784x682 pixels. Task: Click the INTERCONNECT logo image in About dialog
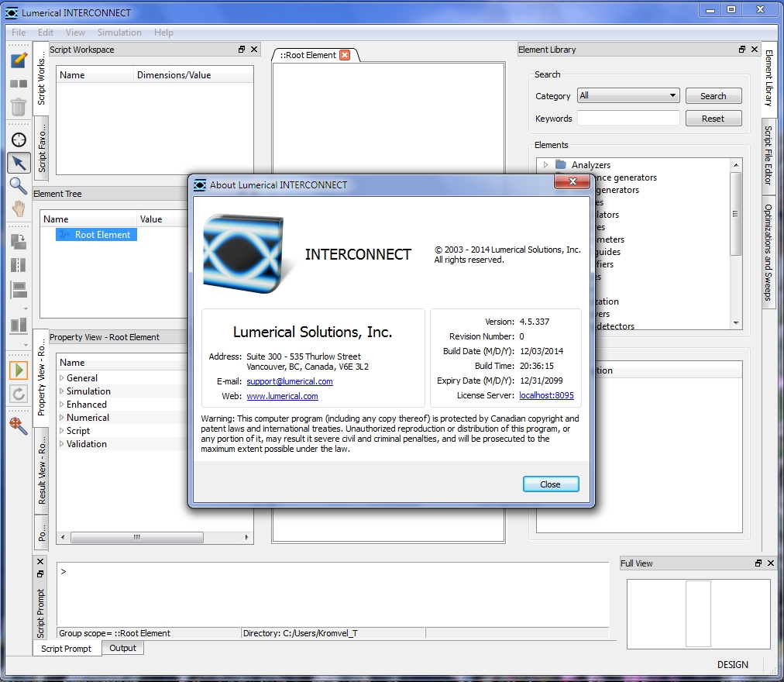point(244,253)
